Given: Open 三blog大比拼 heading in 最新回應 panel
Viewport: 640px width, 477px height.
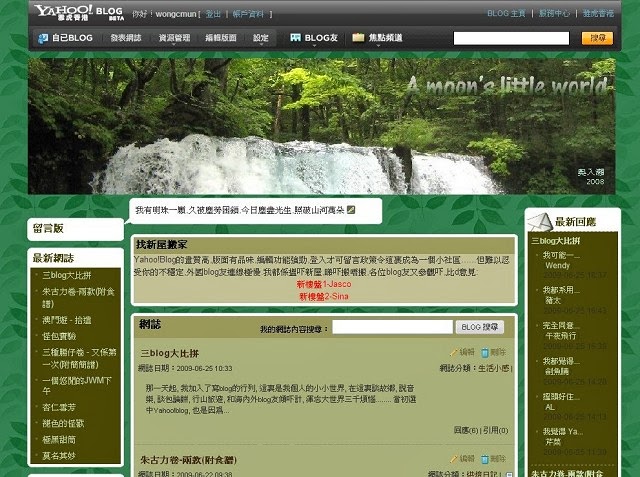Looking at the screenshot, I should 555,241.
